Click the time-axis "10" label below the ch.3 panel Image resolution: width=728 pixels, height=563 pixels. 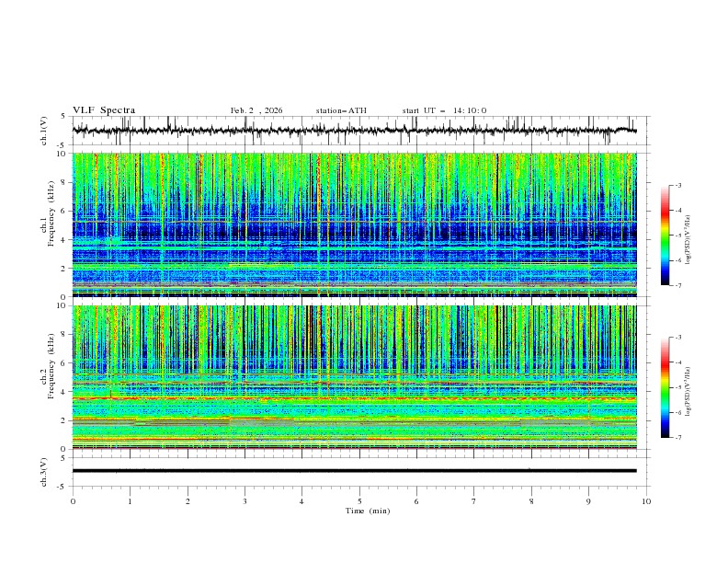coord(646,501)
